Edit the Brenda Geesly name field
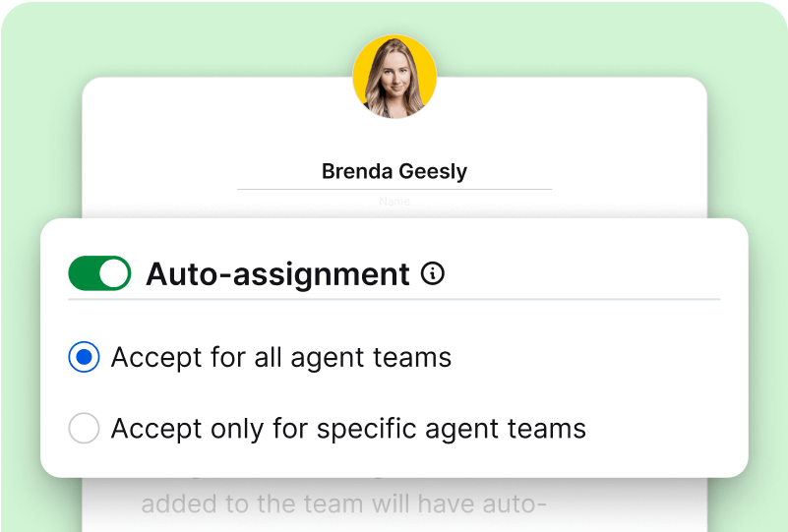The width and height of the screenshot is (788, 532). [394, 172]
